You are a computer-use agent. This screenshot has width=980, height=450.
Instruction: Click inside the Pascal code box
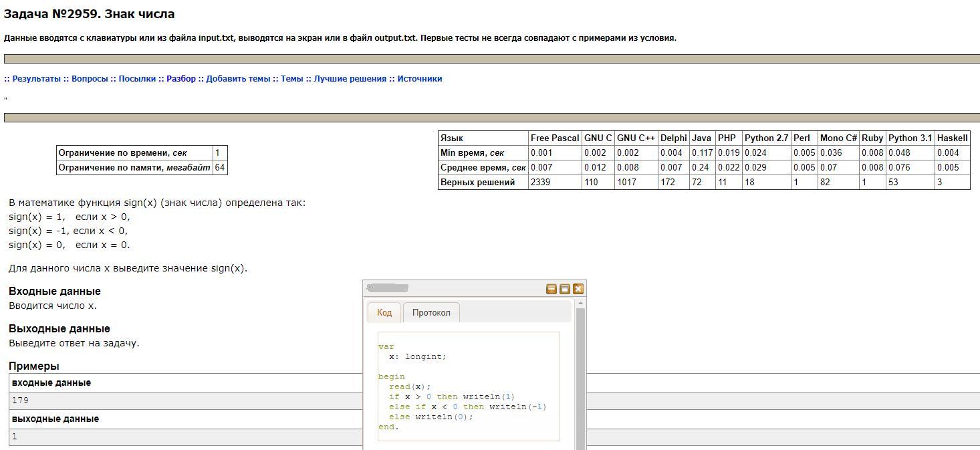click(x=468, y=386)
